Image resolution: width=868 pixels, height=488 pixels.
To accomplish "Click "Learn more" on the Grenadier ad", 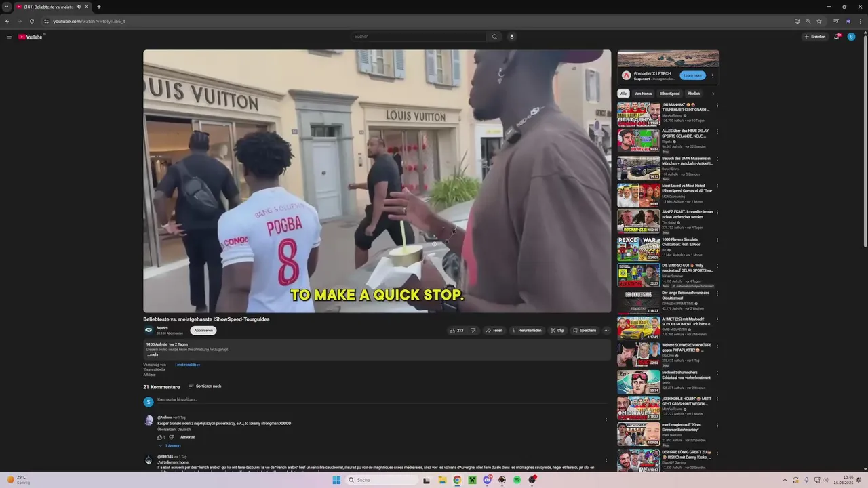I will pos(692,75).
